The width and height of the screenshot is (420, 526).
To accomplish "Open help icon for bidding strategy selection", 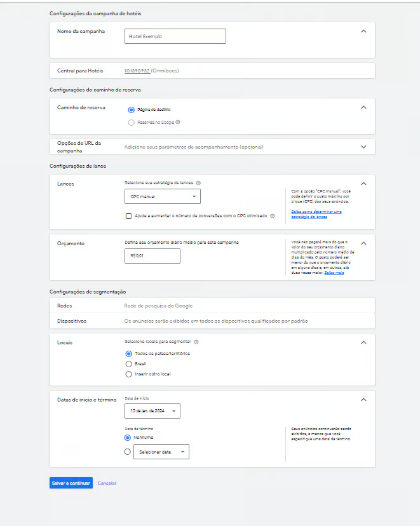I will 198,183.
